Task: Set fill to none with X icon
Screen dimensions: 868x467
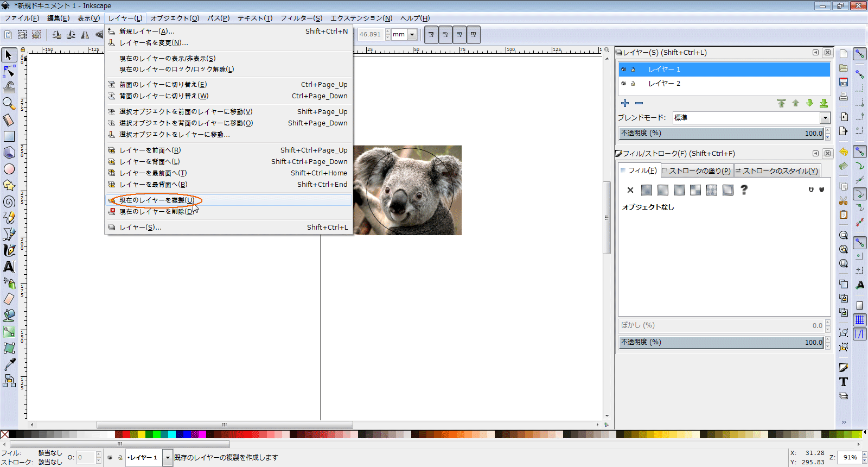Action: point(630,190)
